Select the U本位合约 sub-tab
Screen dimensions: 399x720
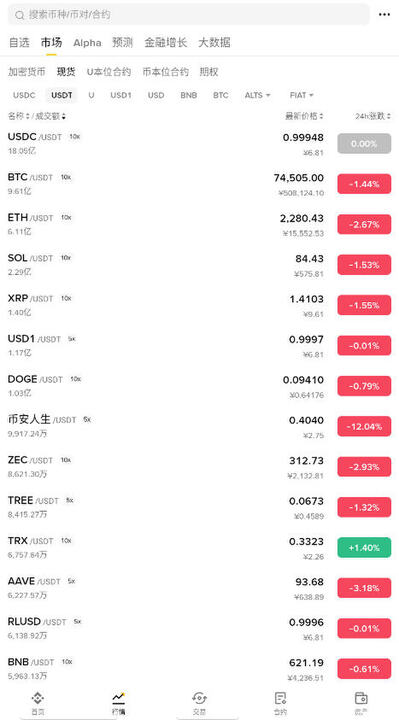[x=109, y=72]
